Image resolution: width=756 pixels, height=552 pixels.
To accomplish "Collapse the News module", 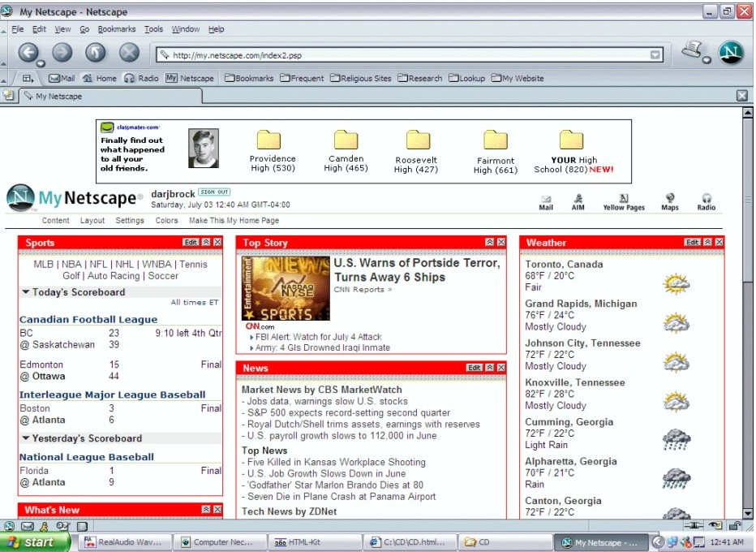I will [489, 368].
